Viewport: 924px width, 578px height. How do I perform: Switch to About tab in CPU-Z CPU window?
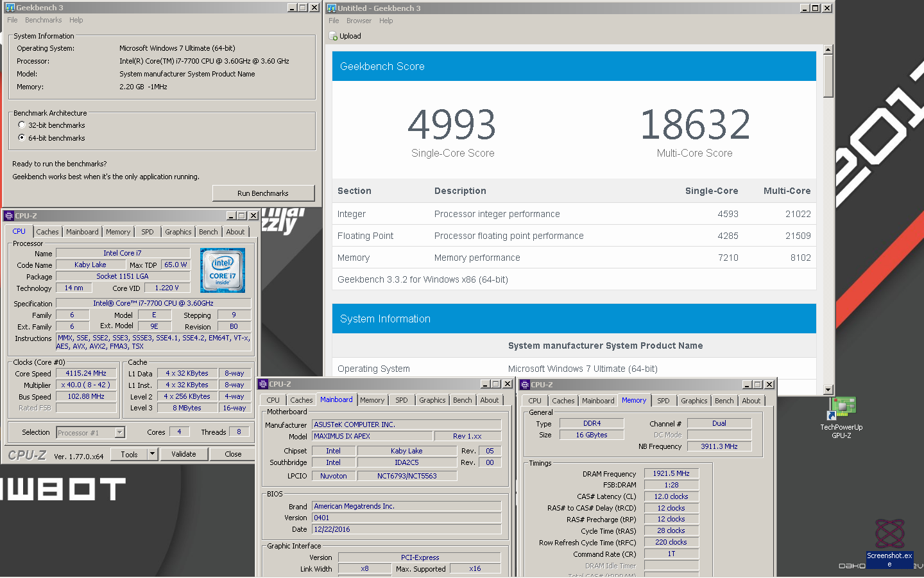point(235,232)
